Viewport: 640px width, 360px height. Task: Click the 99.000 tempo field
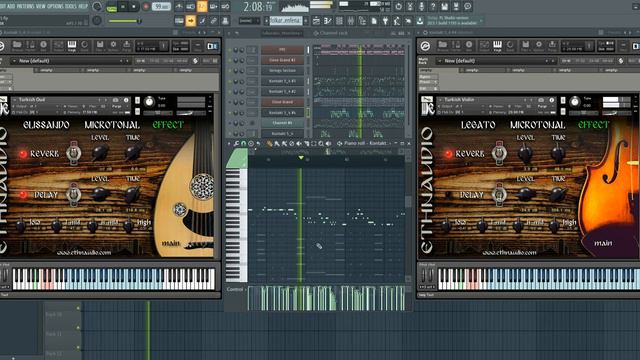click(161, 7)
